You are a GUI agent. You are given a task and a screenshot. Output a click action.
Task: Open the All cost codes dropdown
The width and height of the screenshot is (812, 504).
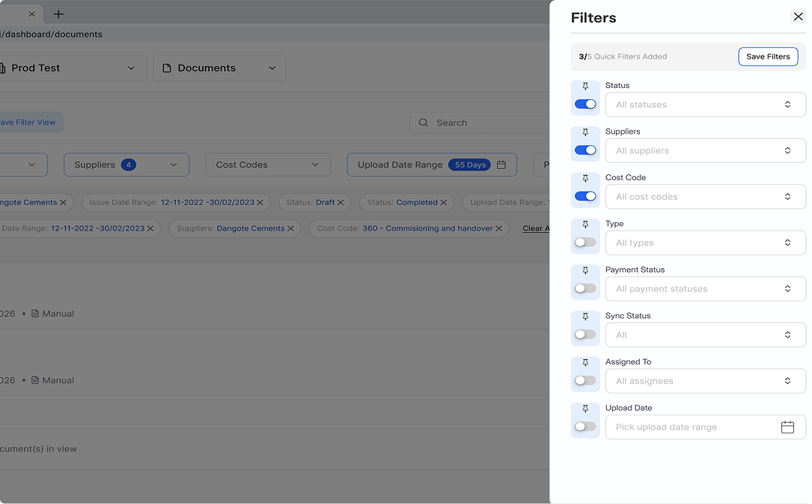click(x=705, y=197)
